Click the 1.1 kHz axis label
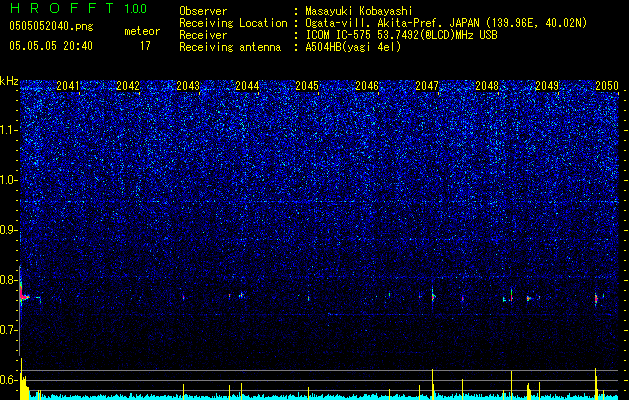 9,131
